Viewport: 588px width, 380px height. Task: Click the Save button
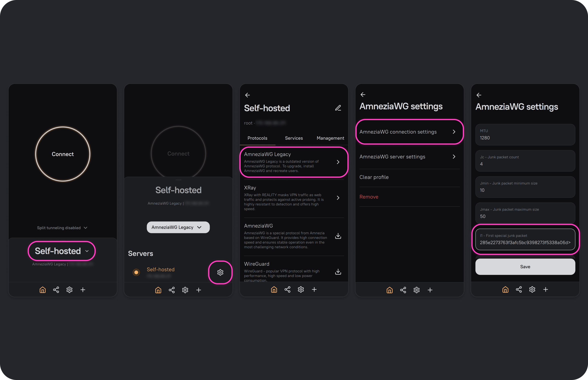tap(525, 267)
